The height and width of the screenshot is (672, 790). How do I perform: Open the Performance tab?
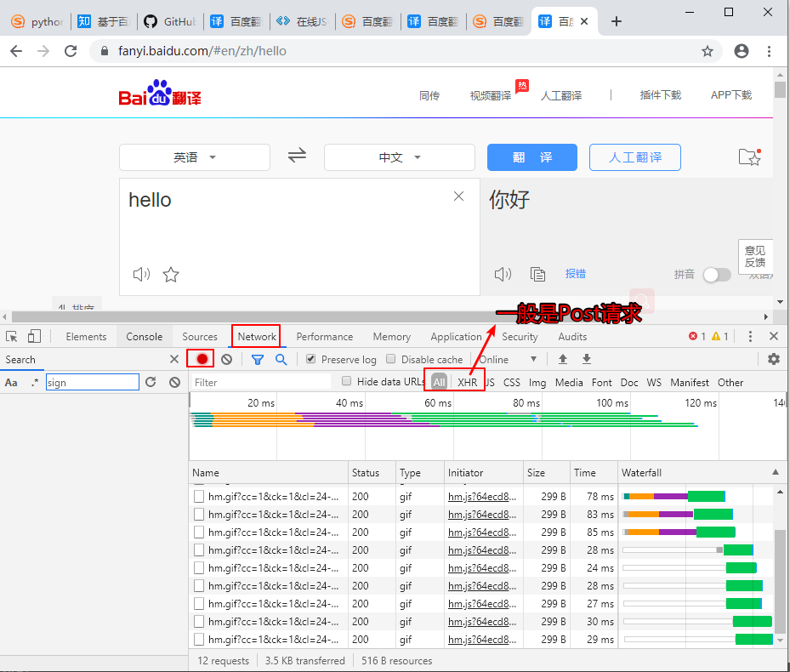325,337
